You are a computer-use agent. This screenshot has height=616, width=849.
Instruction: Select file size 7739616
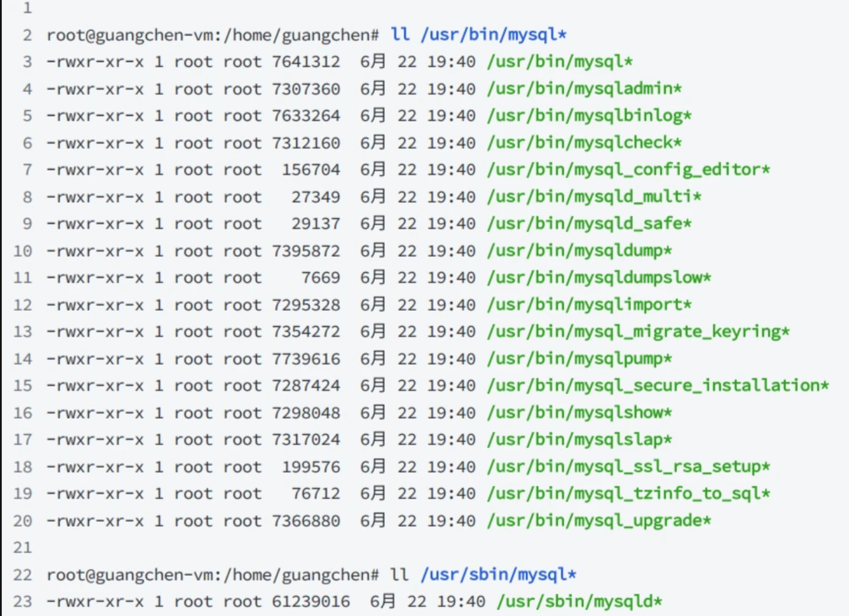click(306, 359)
